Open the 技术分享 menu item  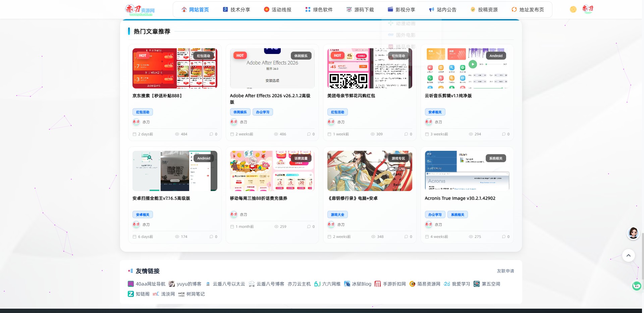point(236,10)
